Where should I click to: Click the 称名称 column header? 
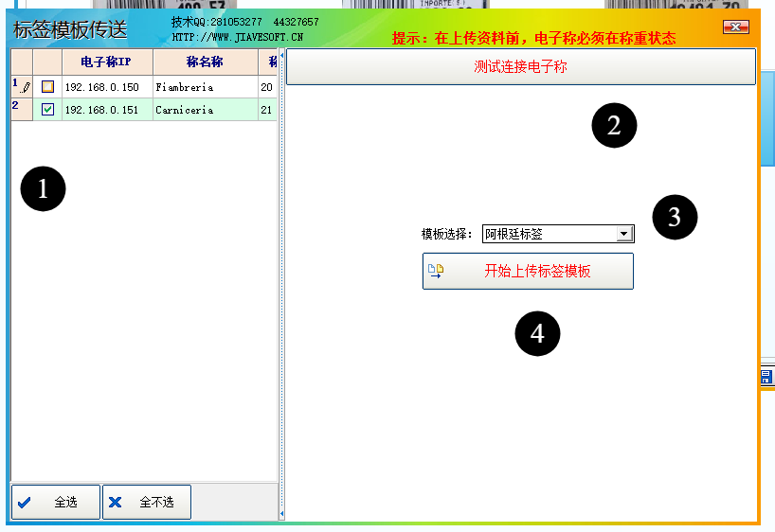point(206,62)
